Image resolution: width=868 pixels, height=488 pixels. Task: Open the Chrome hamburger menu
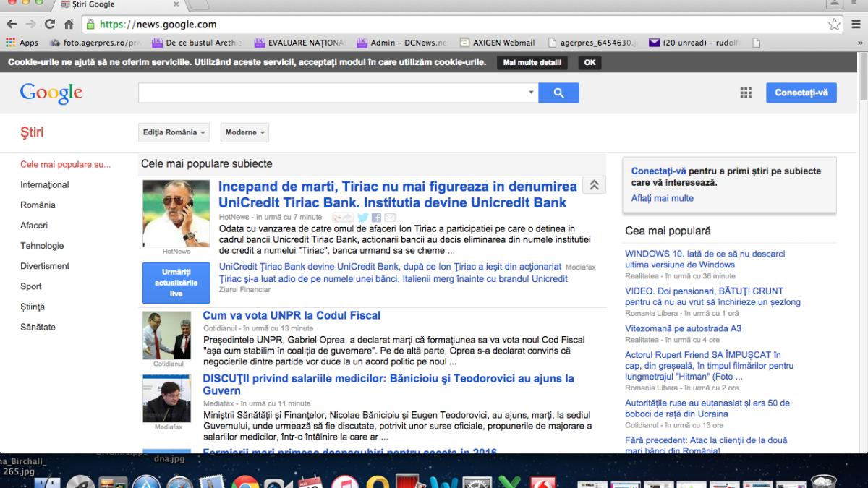855,25
